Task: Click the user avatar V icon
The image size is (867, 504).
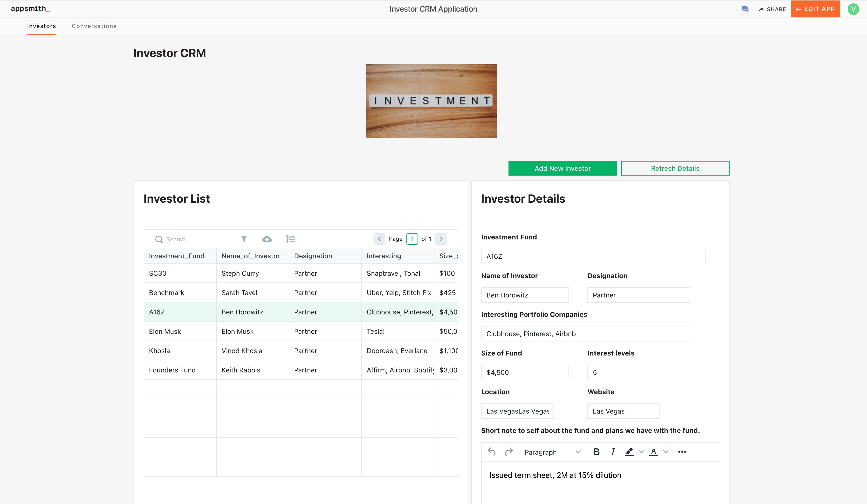Action: pos(853,9)
